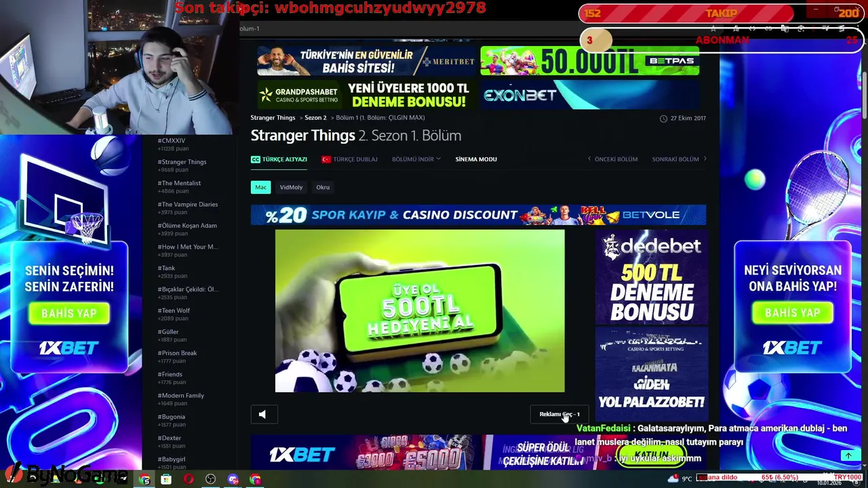The height and width of the screenshot is (488, 868).
Task: Open the first Chrome icon in the taskbar
Action: point(144,480)
